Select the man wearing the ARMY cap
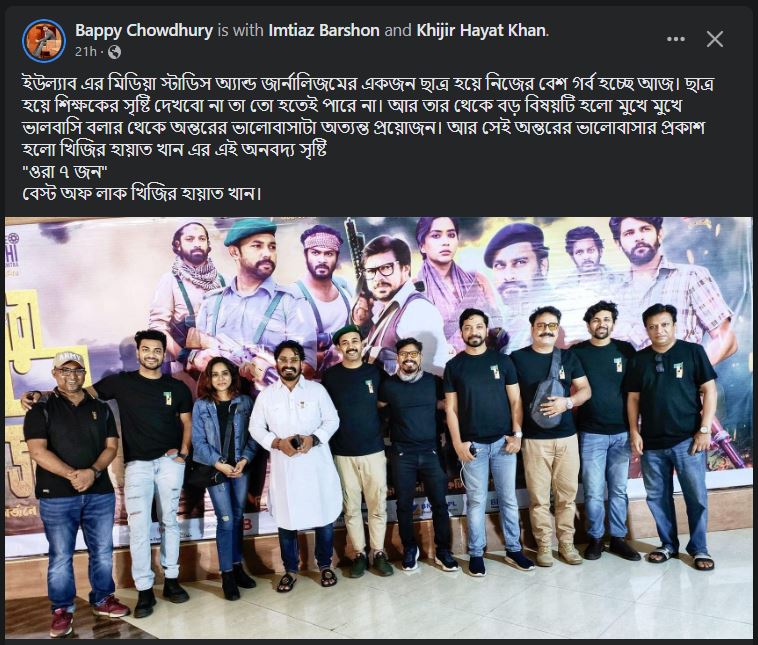Viewport: 758px width, 645px height. [x=73, y=491]
